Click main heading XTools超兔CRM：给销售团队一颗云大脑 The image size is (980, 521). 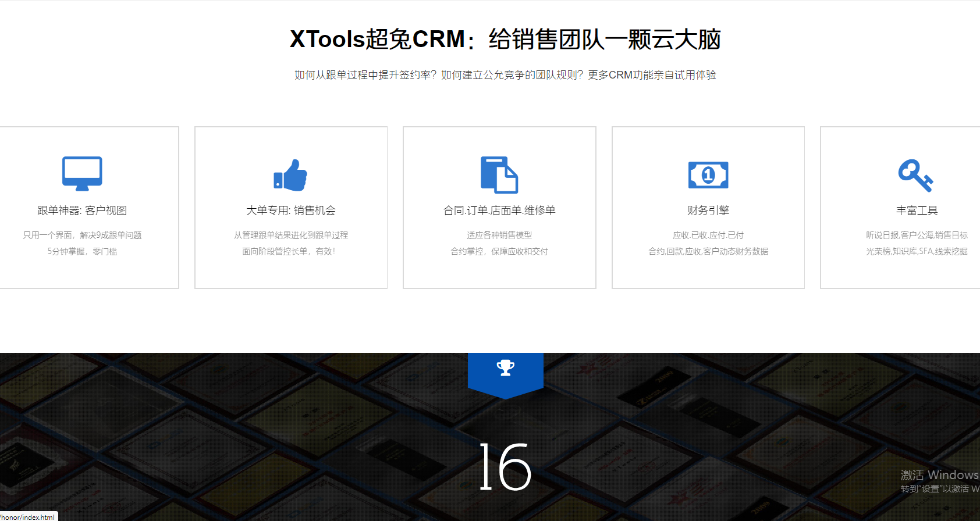[x=505, y=39]
